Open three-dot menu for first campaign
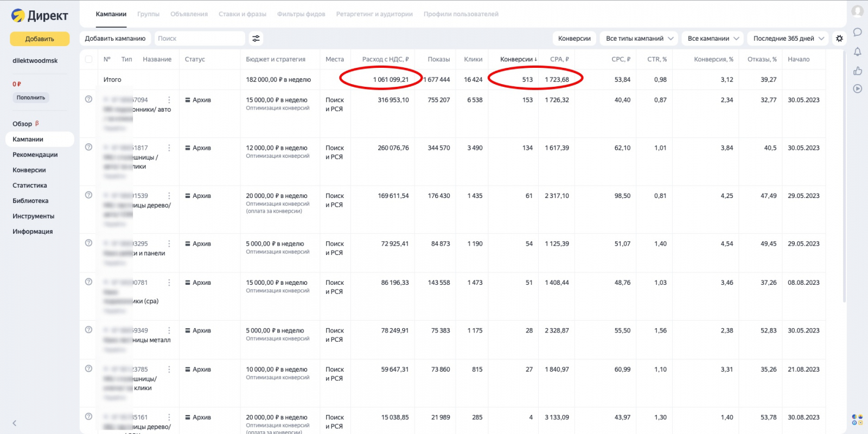The width and height of the screenshot is (868, 434). coord(169,100)
